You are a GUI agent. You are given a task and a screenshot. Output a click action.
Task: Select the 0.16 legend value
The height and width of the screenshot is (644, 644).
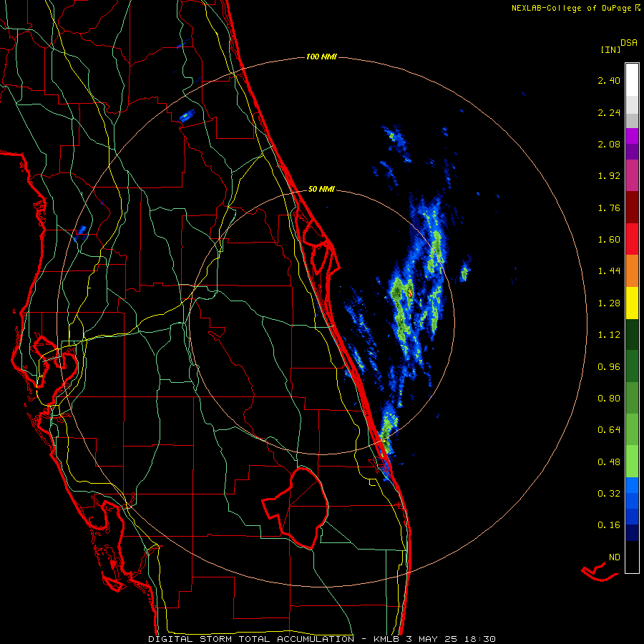tap(609, 525)
